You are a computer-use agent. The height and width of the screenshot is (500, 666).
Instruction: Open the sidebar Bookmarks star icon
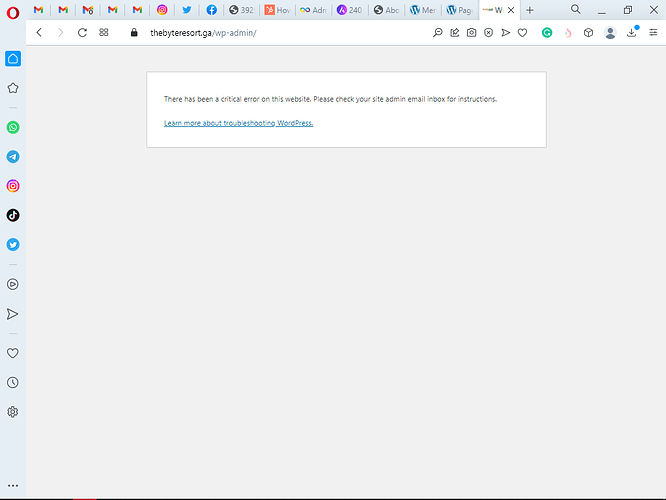click(13, 88)
